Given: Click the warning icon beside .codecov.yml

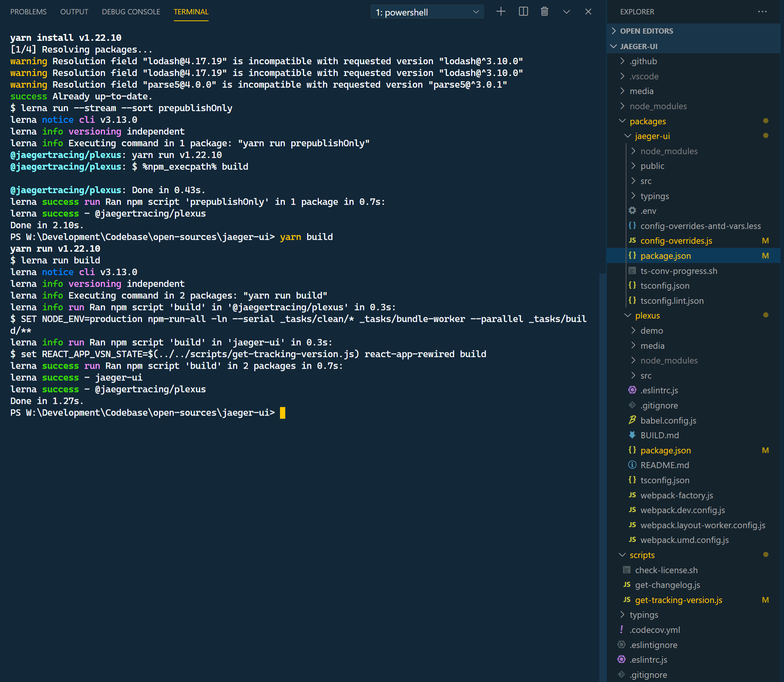Looking at the screenshot, I should tap(622, 630).
